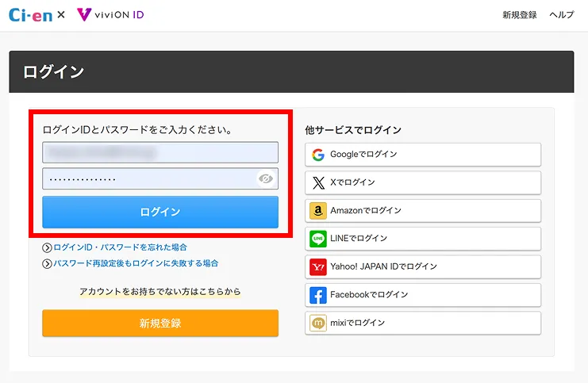Click the orange 新規登録 button
The width and height of the screenshot is (588, 383).
click(160, 323)
